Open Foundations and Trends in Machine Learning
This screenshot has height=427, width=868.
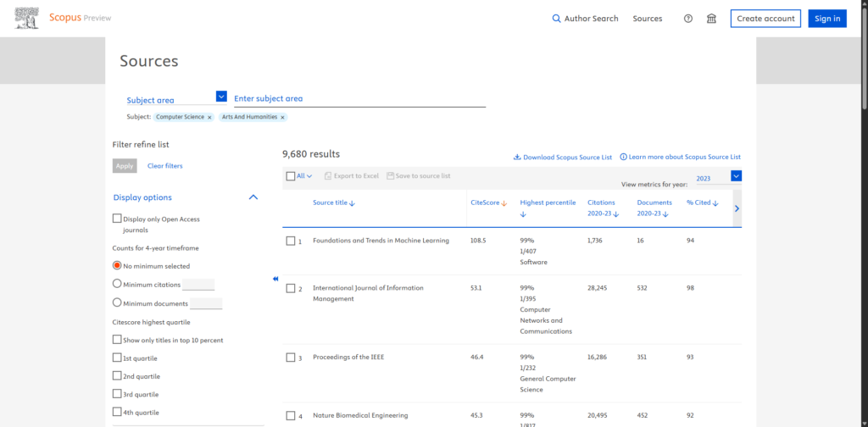(381, 241)
